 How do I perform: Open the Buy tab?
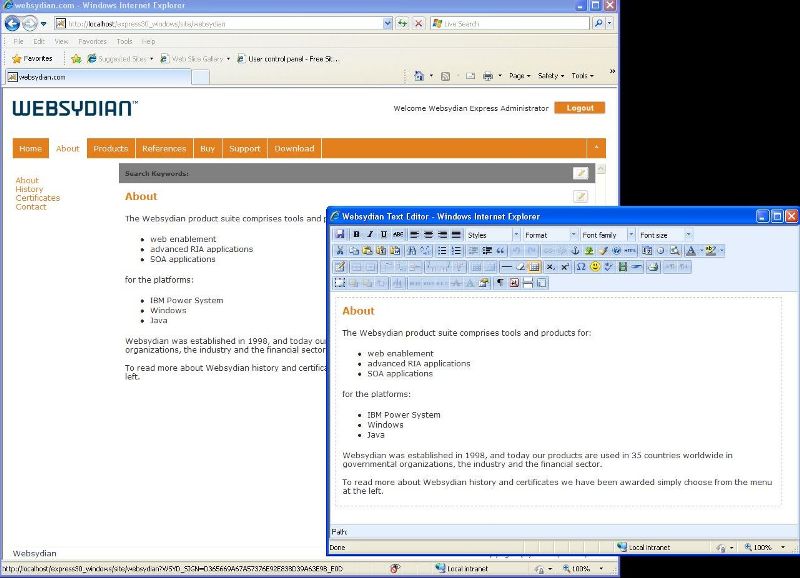coord(208,148)
